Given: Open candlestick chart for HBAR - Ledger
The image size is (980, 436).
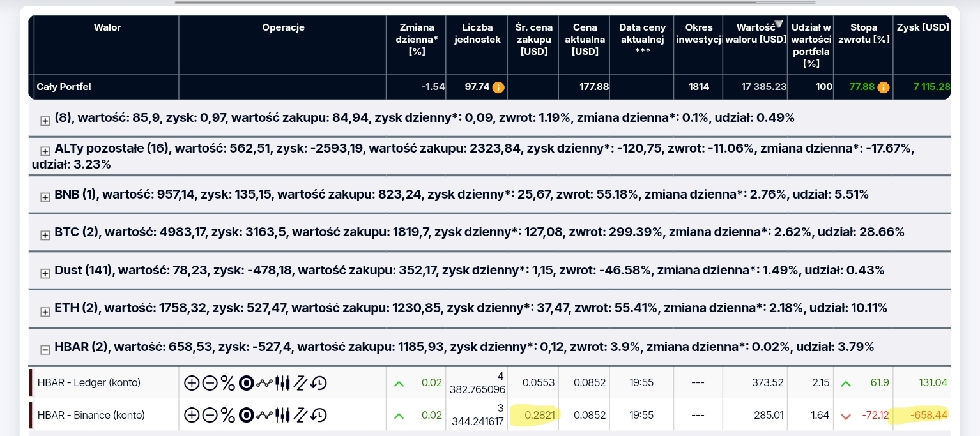Looking at the screenshot, I should pos(282,383).
